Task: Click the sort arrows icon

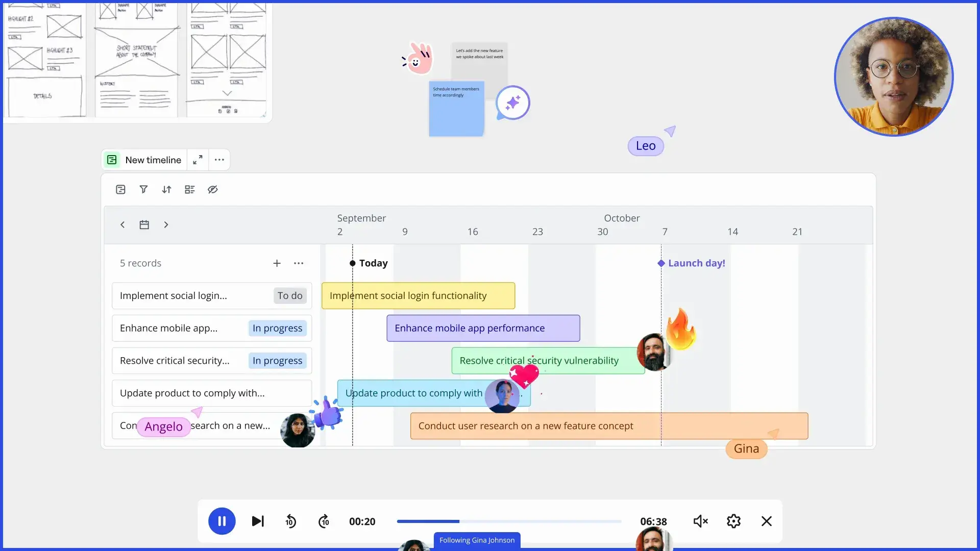Action: [x=166, y=189]
